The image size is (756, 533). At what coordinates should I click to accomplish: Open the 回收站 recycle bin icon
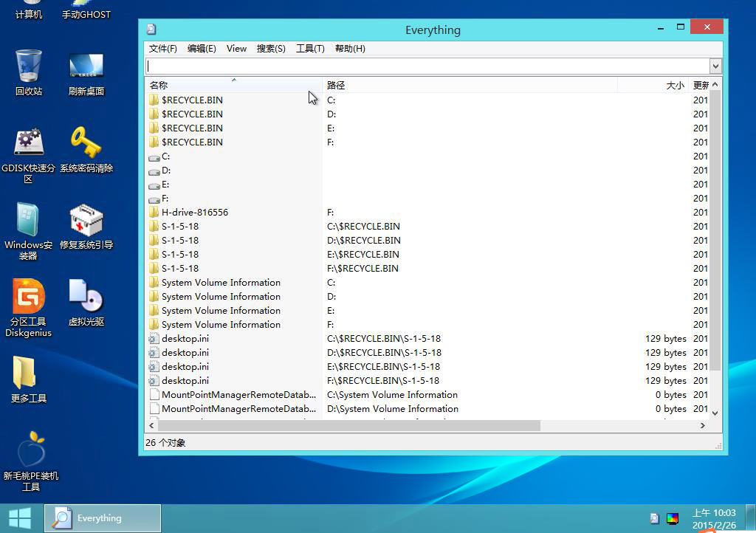pyautogui.click(x=29, y=73)
